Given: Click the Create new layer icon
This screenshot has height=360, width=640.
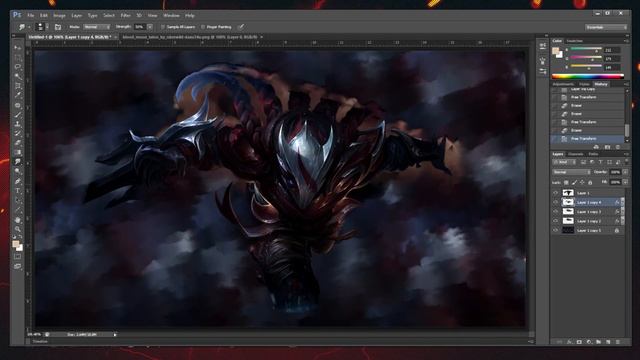Looking at the screenshot, I should 608,342.
